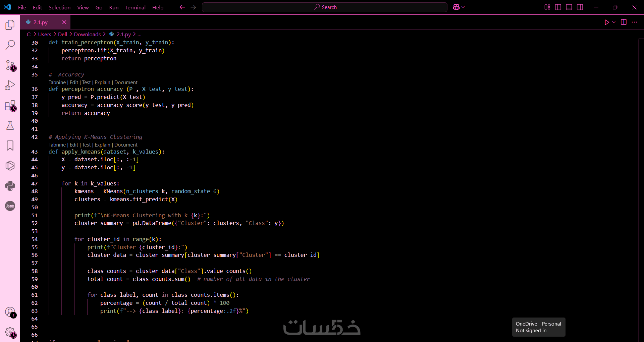
Task: Expand the run options dropdown arrow
Action: pyautogui.click(x=614, y=22)
